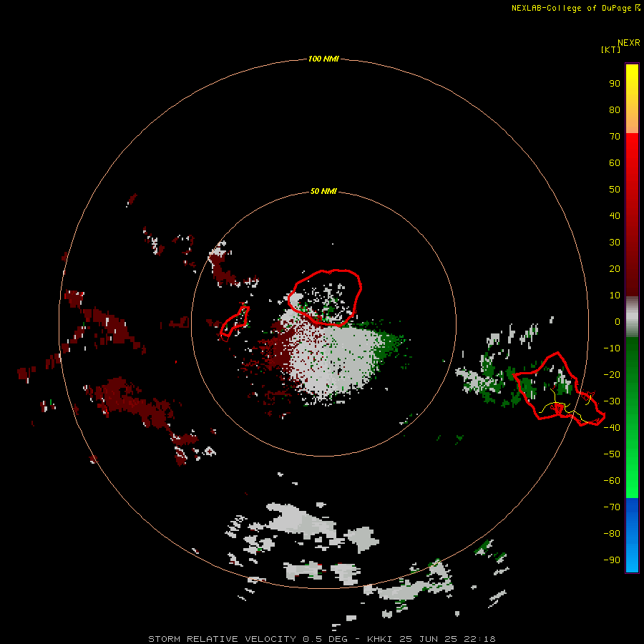Click the -70 value on velocity scale
Screen dimensions: 644x644
tap(612, 507)
